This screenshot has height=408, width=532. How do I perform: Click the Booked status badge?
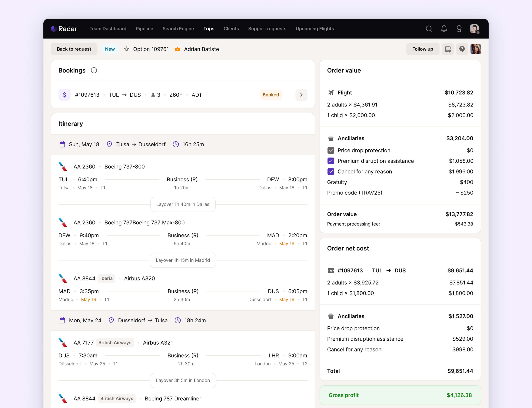click(271, 95)
